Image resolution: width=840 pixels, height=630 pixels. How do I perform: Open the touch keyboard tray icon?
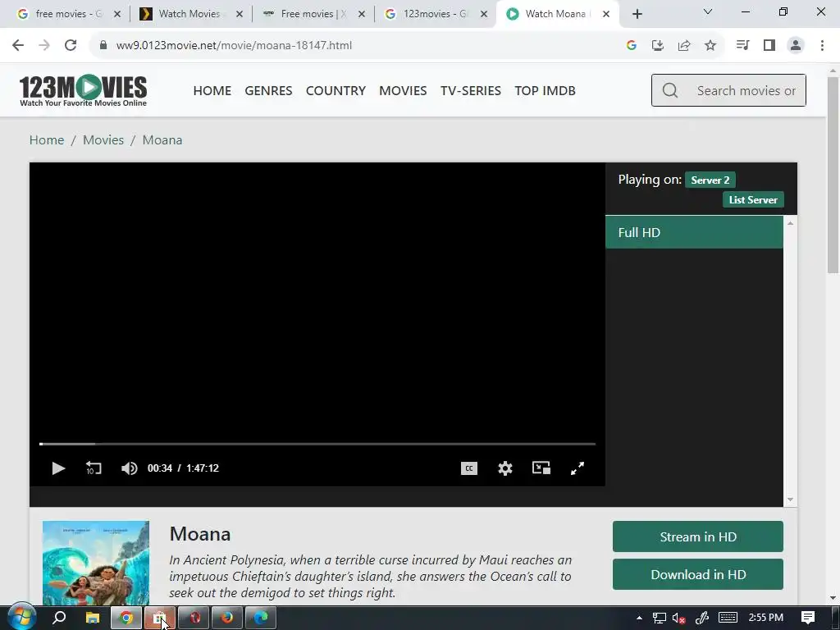click(x=728, y=618)
